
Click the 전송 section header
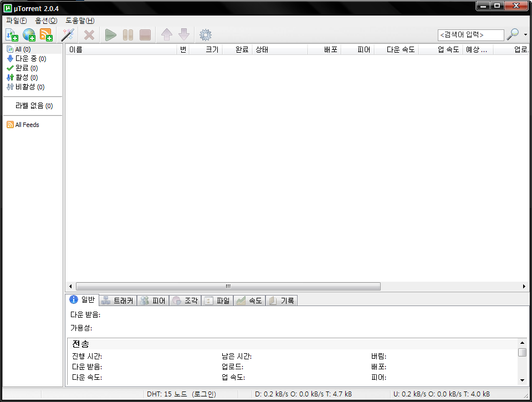click(80, 344)
